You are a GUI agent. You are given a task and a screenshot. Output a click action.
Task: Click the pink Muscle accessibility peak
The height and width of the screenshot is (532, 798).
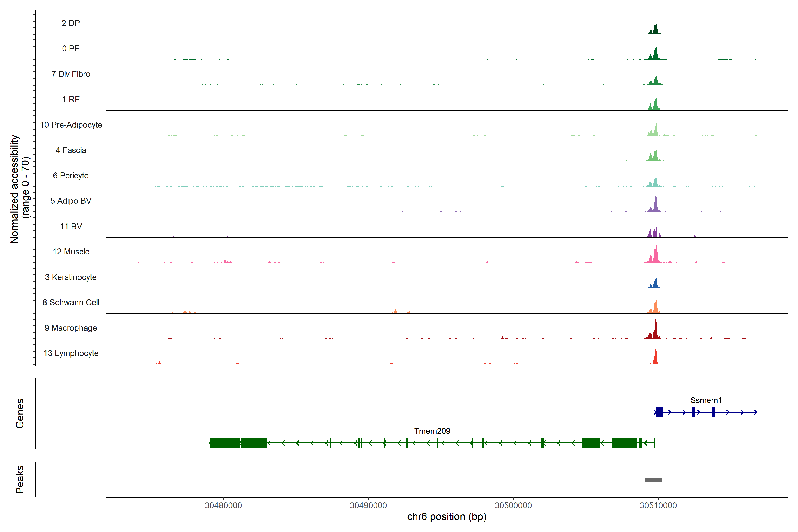656,256
